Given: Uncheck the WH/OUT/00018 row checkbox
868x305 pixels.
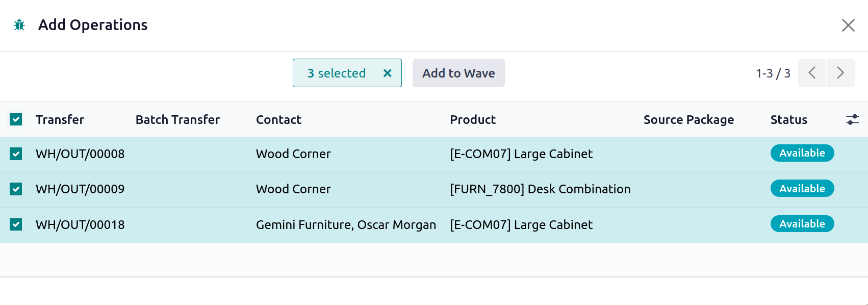Looking at the screenshot, I should coord(16,224).
